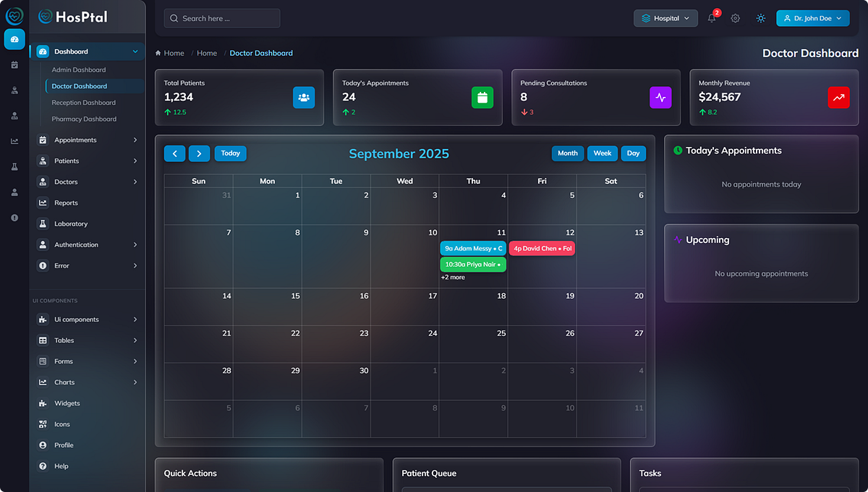This screenshot has width=868, height=492.
Task: Click the Total Patients card people icon
Action: tap(304, 97)
